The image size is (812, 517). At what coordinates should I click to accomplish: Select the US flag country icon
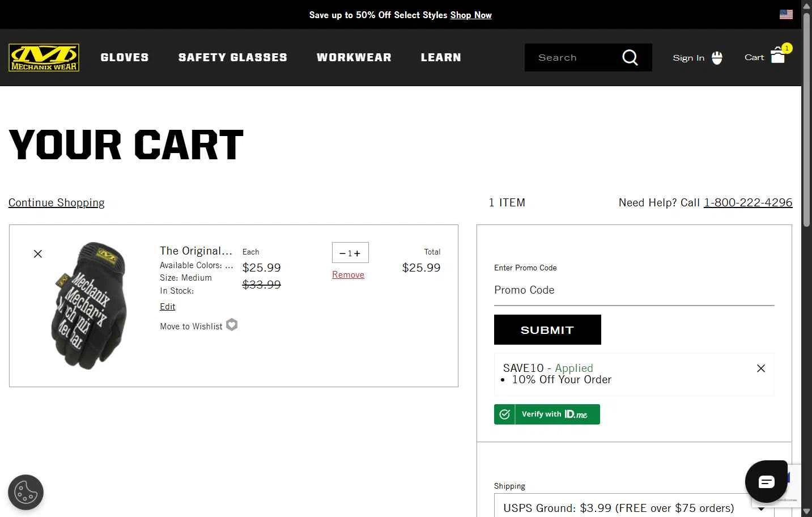[786, 15]
